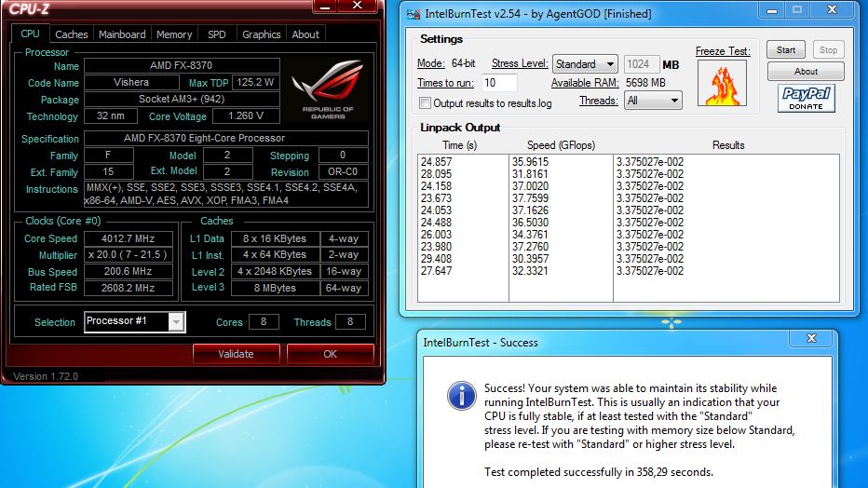
Task: Click the Republic of Gamers logo
Action: pos(328,89)
